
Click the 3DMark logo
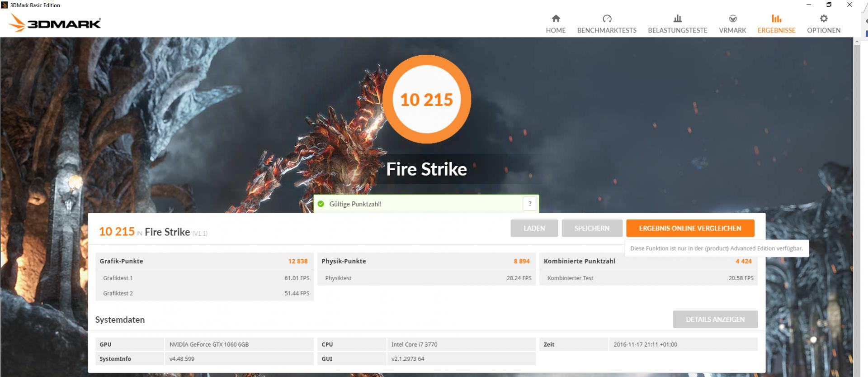tap(55, 23)
